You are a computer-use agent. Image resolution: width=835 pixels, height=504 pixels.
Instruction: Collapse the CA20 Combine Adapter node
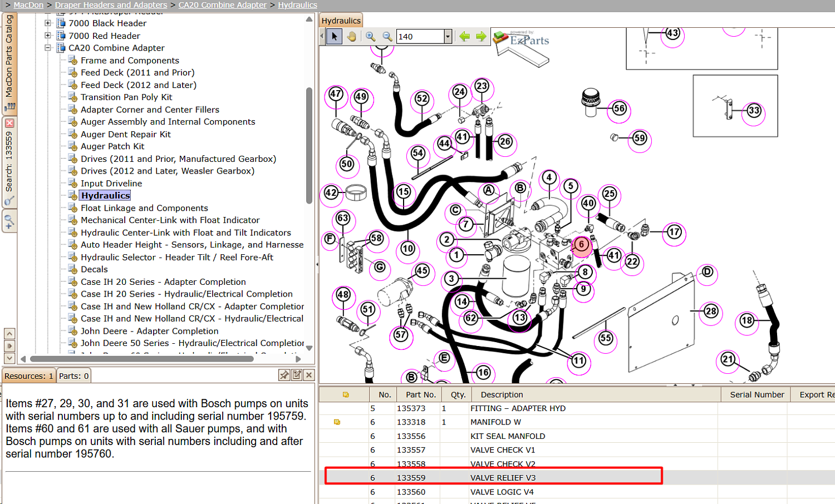pos(48,48)
